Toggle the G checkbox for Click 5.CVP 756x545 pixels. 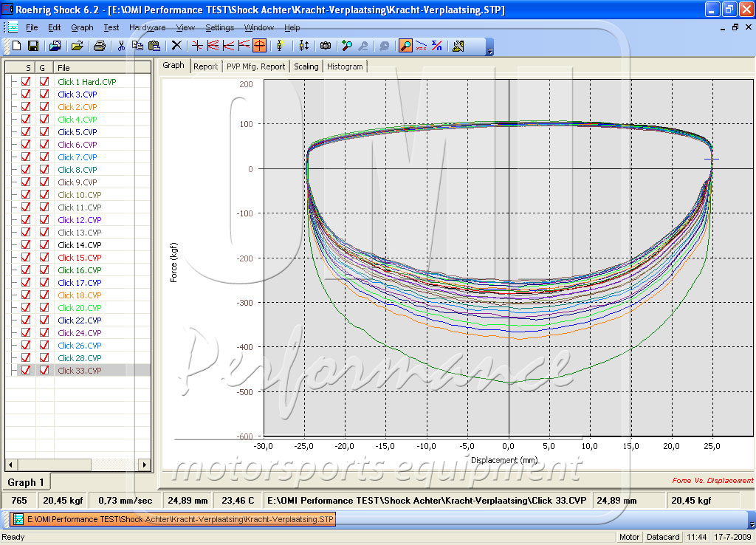click(44, 132)
